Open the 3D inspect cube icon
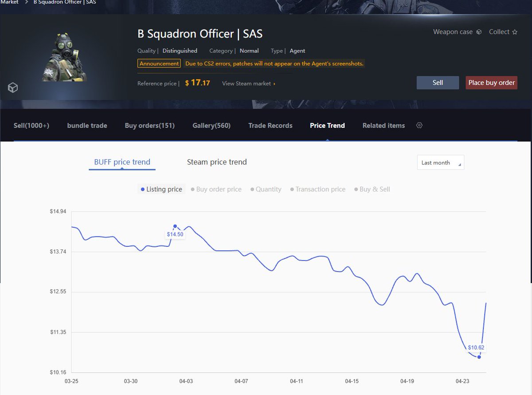 coord(12,87)
